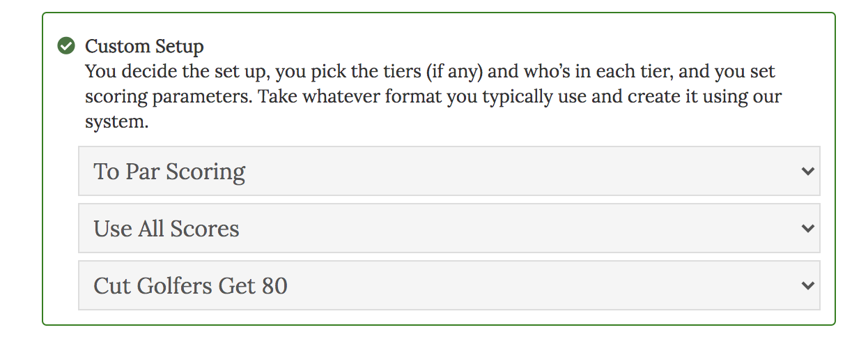Click the "Cut Golfers Get 80" text
This screenshot has height=339, width=868.
[x=190, y=286]
